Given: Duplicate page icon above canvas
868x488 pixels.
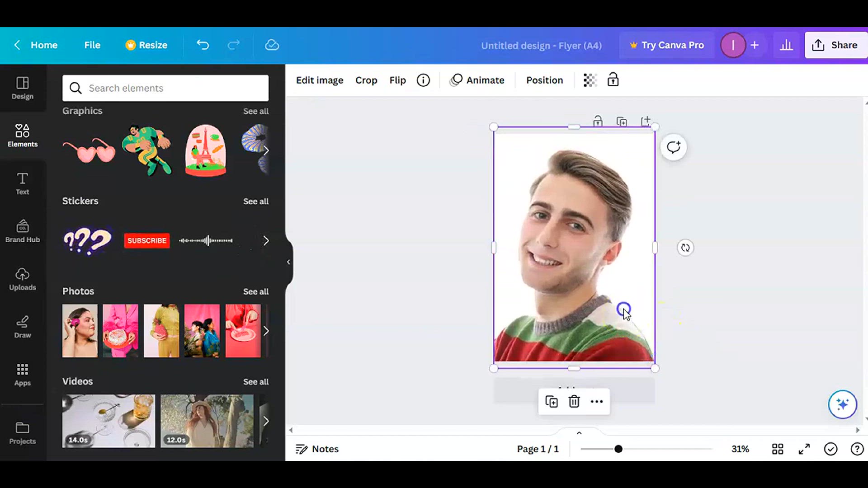Looking at the screenshot, I should pos(622,121).
